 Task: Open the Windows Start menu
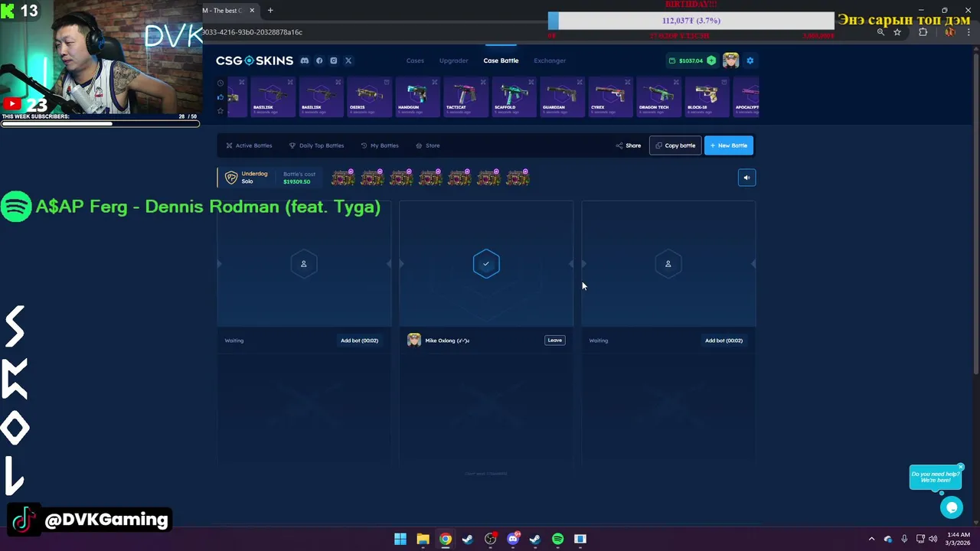pyautogui.click(x=400, y=539)
